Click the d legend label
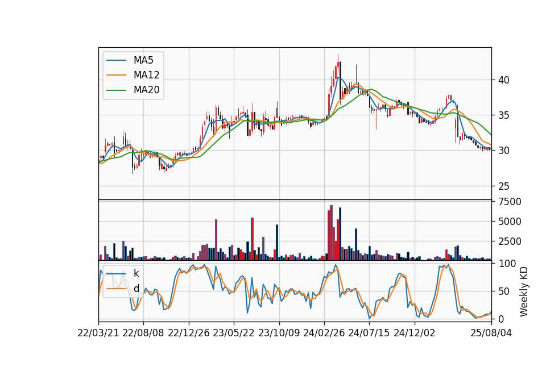 (x=136, y=289)
